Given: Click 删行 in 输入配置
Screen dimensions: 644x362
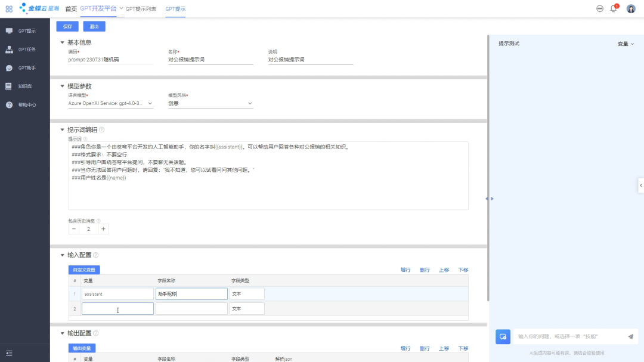Looking at the screenshot, I should click(x=425, y=270).
